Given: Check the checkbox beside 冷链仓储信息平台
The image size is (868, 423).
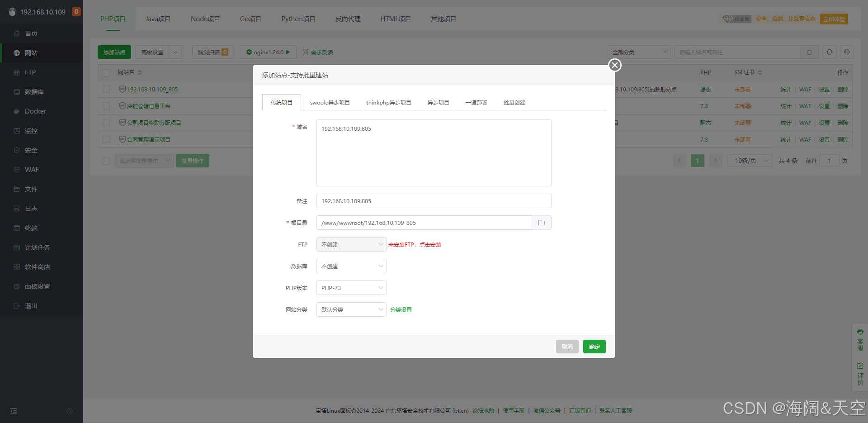Looking at the screenshot, I should click(x=106, y=106).
